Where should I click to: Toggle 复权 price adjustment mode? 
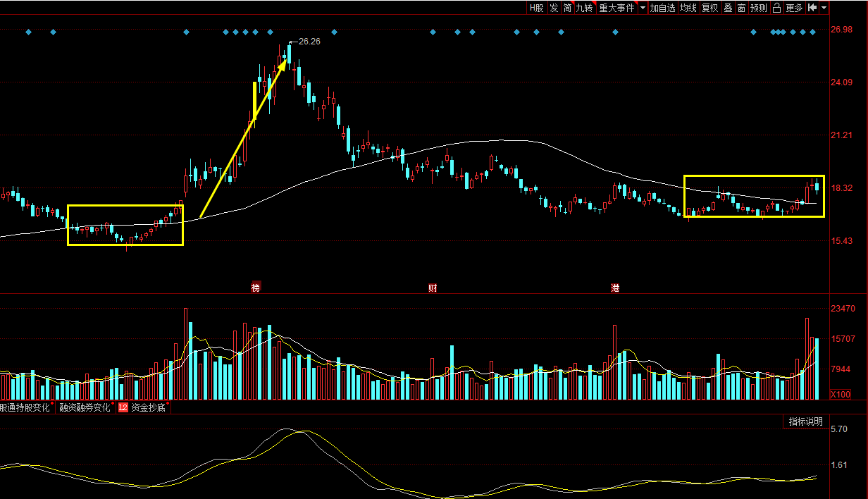(709, 8)
